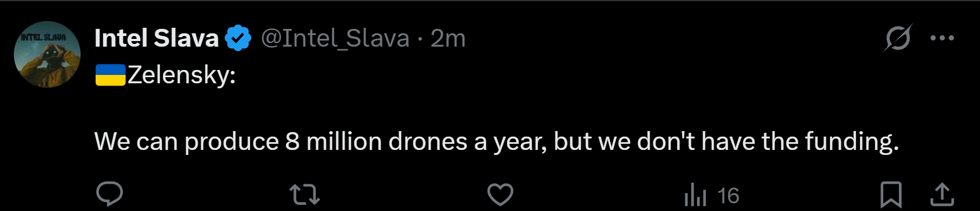
Task: Share the post via upload arrow icon
Action: click(942, 195)
